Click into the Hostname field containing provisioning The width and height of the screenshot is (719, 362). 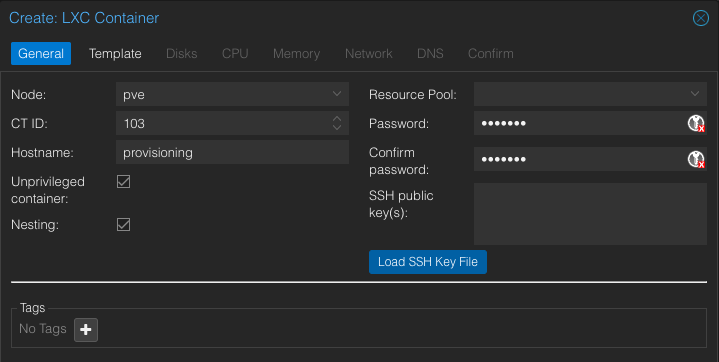232,152
